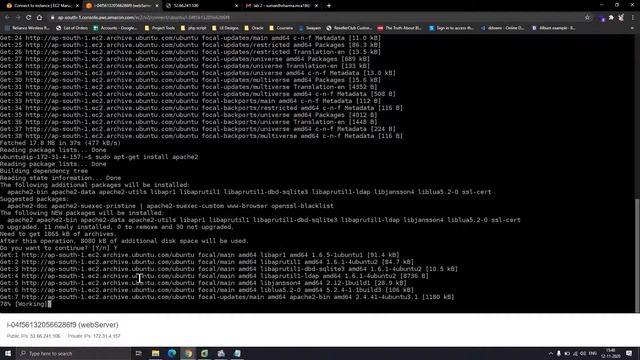This screenshot has height=360, width=640.
Task: Open the Coursera bookmark folder
Action: (x=281, y=28)
